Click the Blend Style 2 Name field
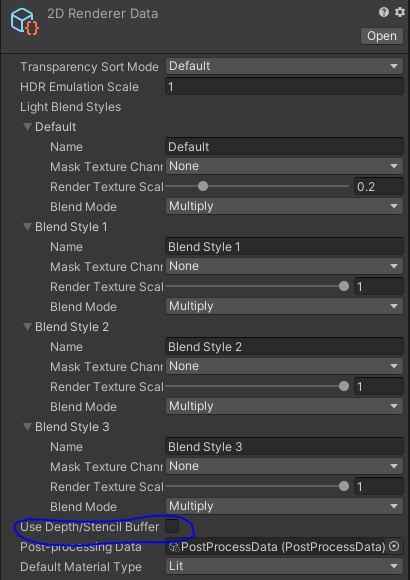The image size is (410, 580). tap(284, 347)
